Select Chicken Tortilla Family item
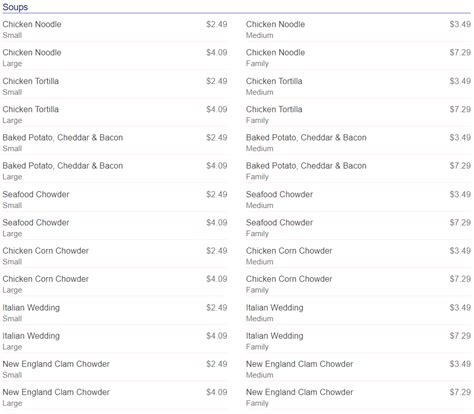This screenshot has width=474, height=414. point(358,115)
